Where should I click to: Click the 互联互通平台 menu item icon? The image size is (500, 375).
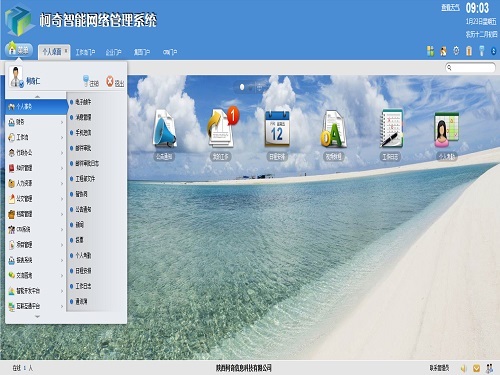click(x=11, y=306)
